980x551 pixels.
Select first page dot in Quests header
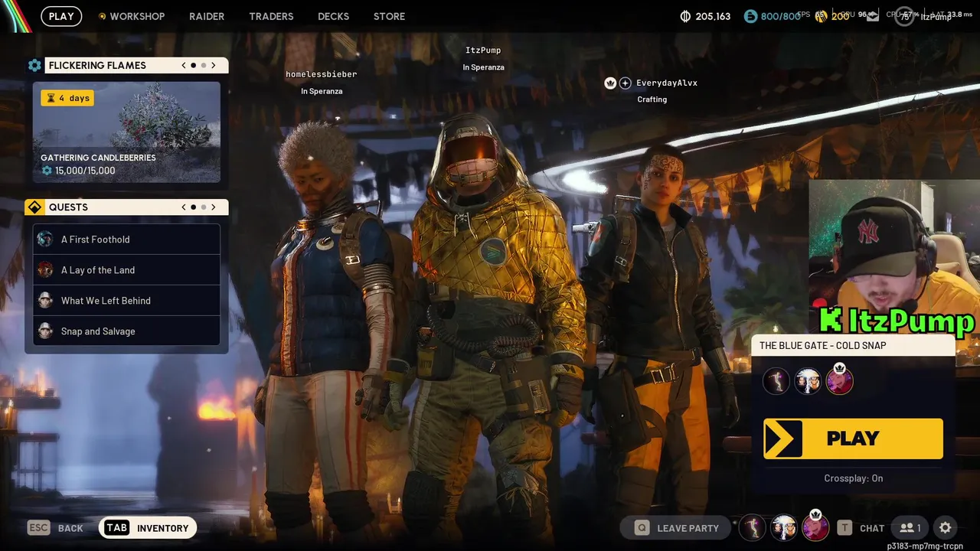[194, 207]
